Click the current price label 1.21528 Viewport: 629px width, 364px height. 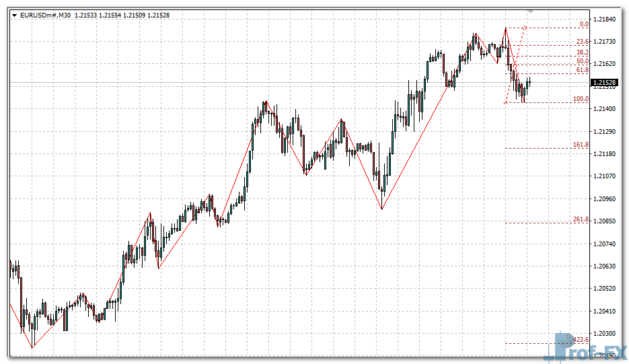tap(604, 83)
